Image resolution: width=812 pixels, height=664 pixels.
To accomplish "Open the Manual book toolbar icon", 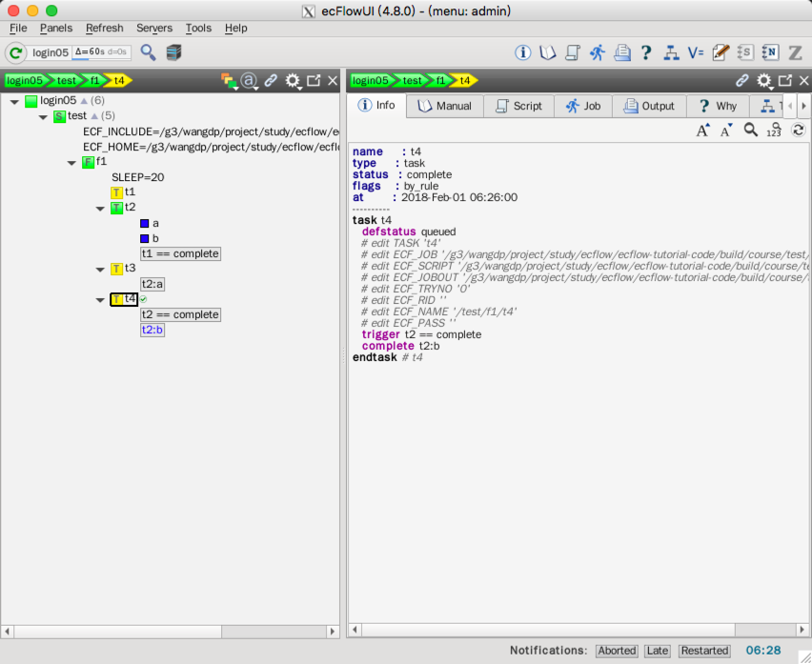I will [x=547, y=52].
